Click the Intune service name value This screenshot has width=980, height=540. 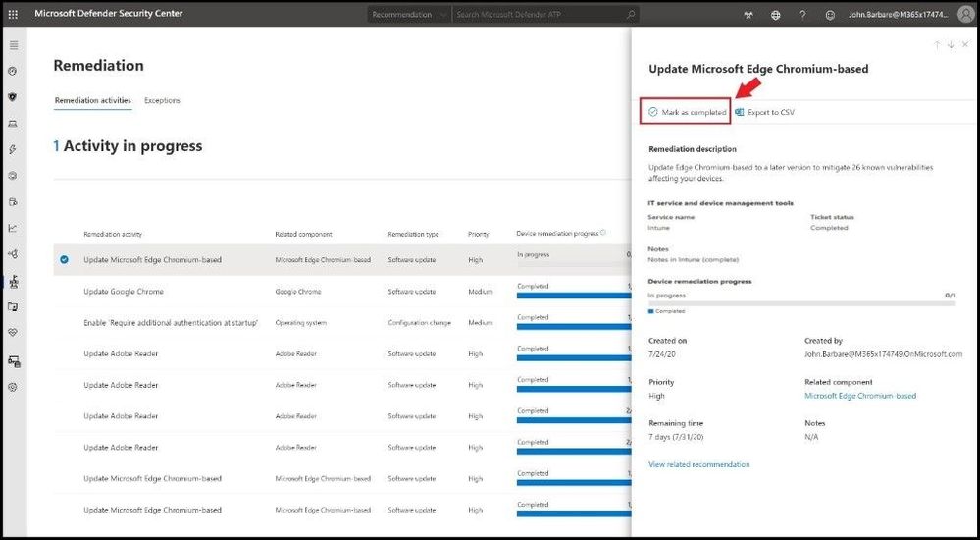click(658, 228)
